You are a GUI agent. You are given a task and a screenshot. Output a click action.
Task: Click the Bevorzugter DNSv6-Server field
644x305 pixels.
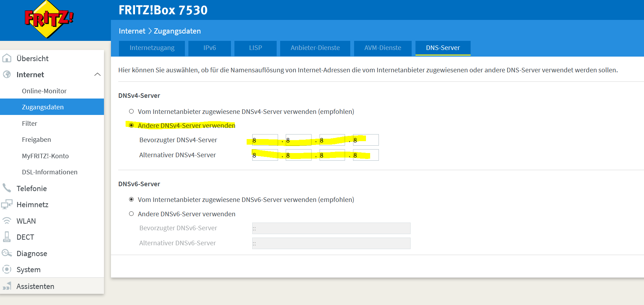(331, 228)
